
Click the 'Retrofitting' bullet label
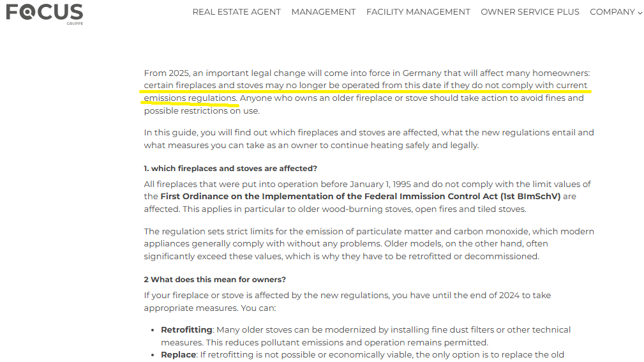(x=186, y=329)
